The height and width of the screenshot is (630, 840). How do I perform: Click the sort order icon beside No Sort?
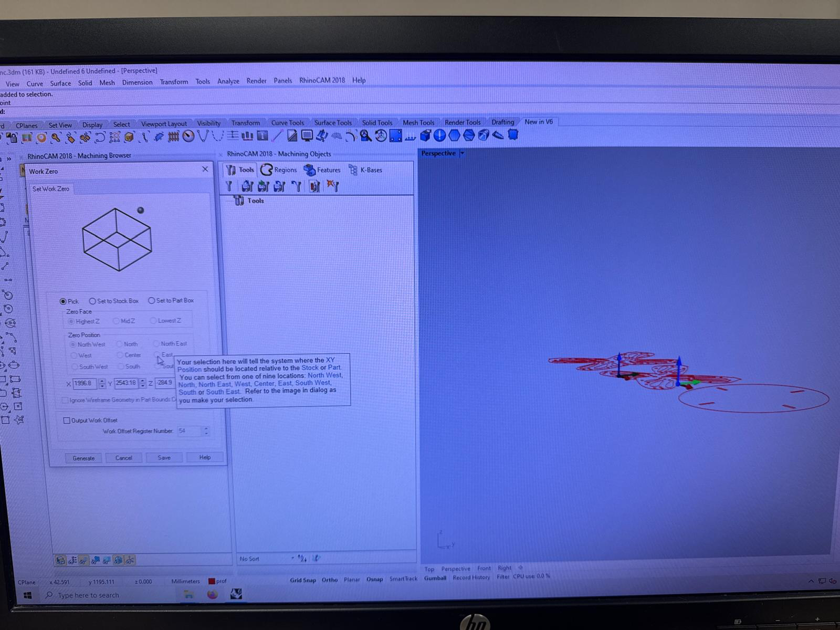(302, 558)
